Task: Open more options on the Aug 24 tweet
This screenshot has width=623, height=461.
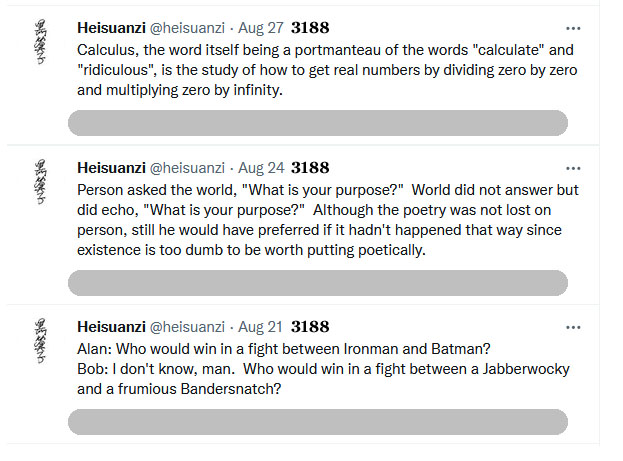Action: coord(573,168)
